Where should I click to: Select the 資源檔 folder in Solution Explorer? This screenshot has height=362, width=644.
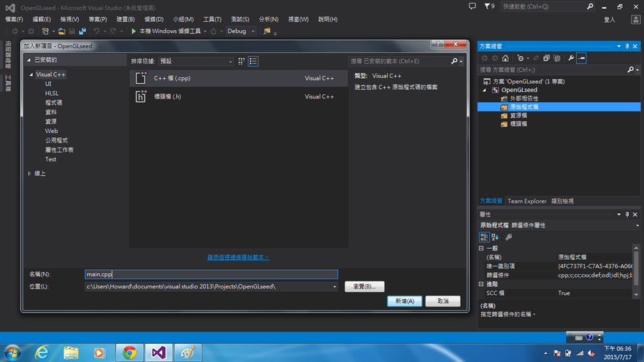pyautogui.click(x=518, y=115)
